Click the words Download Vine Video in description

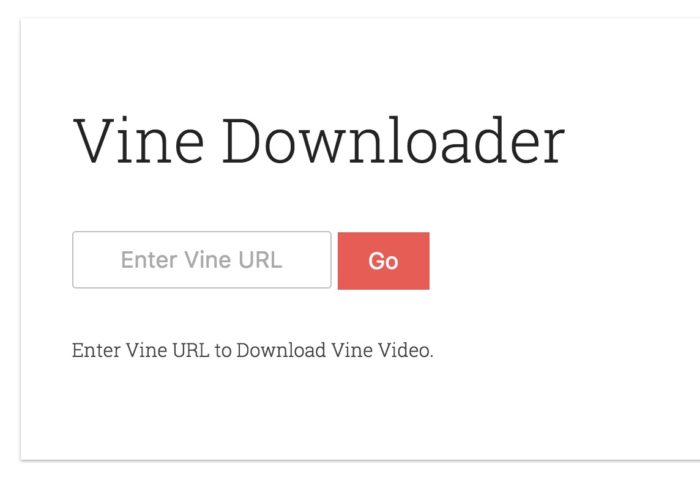(333, 350)
